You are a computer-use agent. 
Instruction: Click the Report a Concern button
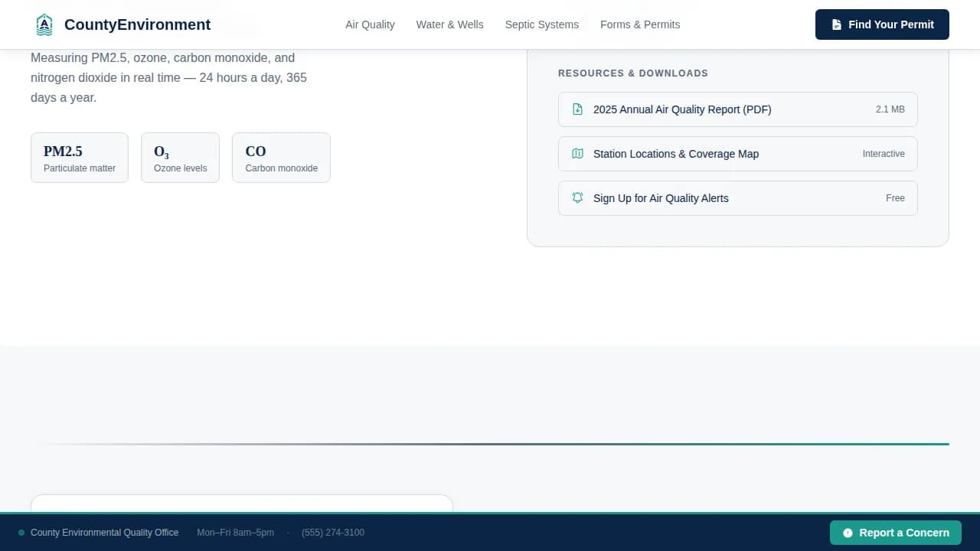point(896,533)
